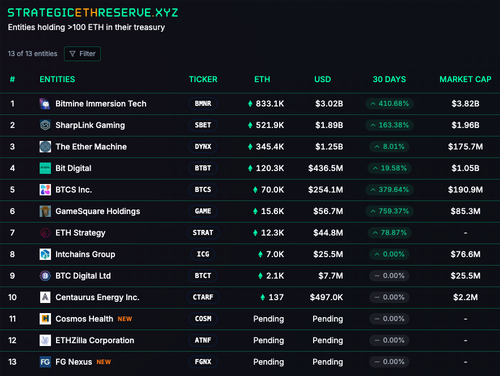The image size is (500, 376).
Task: Click the 163.38% change badge
Action: (x=389, y=125)
